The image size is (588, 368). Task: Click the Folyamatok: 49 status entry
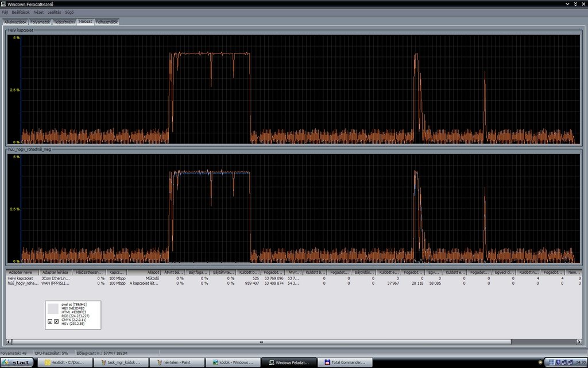(x=14, y=354)
